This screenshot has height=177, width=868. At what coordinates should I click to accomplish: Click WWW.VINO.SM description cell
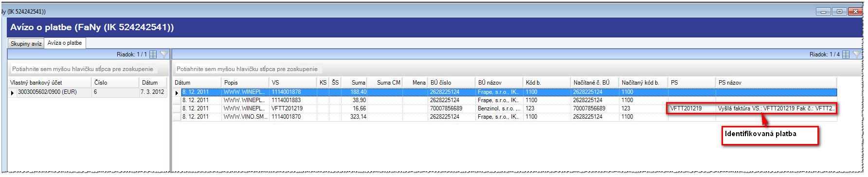pos(245,117)
